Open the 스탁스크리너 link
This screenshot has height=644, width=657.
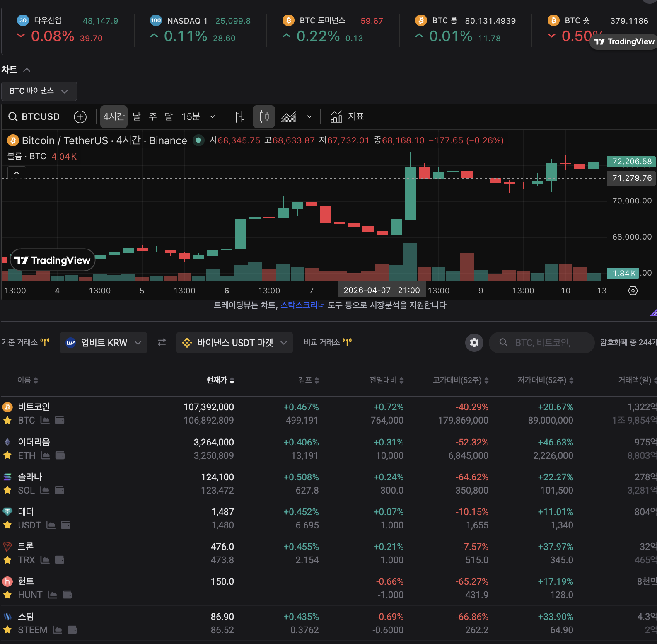pyautogui.click(x=303, y=305)
